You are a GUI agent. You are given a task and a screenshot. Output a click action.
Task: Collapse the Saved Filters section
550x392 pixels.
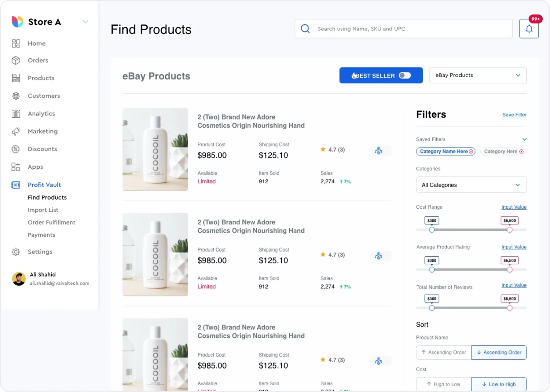524,139
